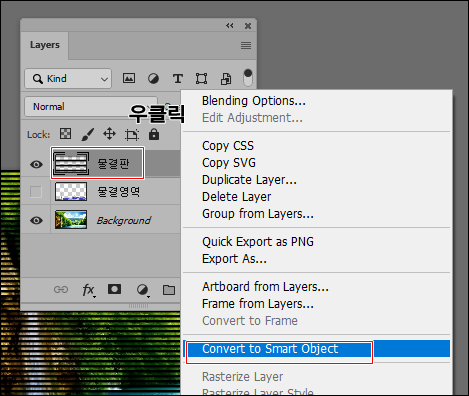Choose Copy CSS from context menu
This screenshot has height=396, width=469.
tap(228, 146)
